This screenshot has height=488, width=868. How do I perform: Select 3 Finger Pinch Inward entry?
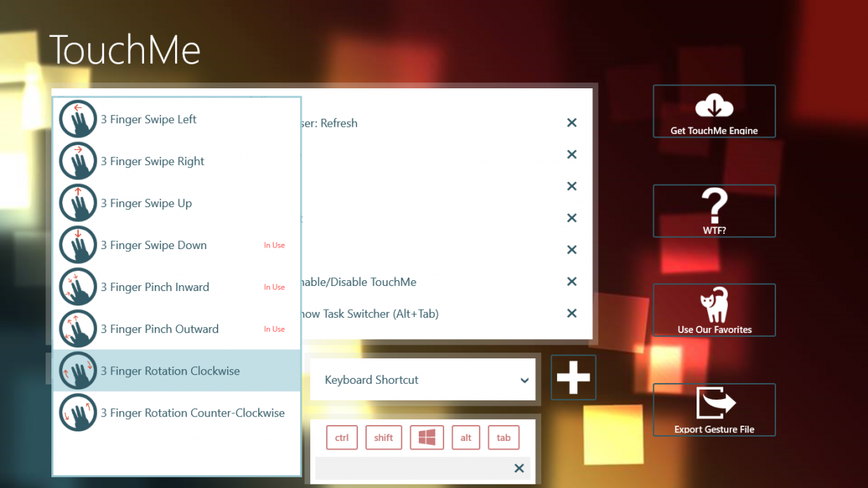click(176, 287)
